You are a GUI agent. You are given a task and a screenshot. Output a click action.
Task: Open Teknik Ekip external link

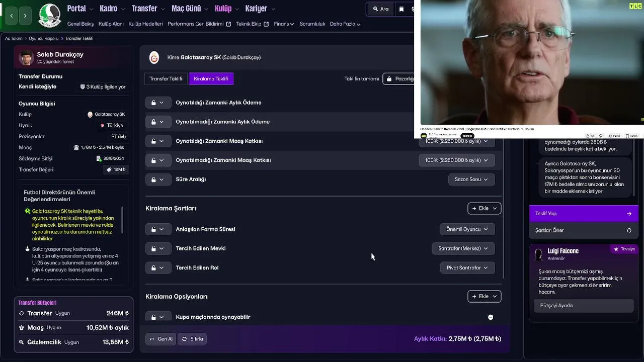pyautogui.click(x=252, y=24)
